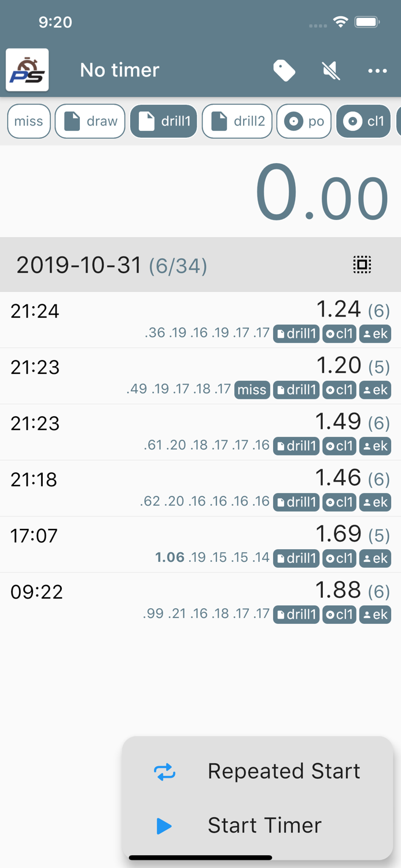Open the tag label icon in the top bar
The width and height of the screenshot is (401, 868).
click(284, 70)
